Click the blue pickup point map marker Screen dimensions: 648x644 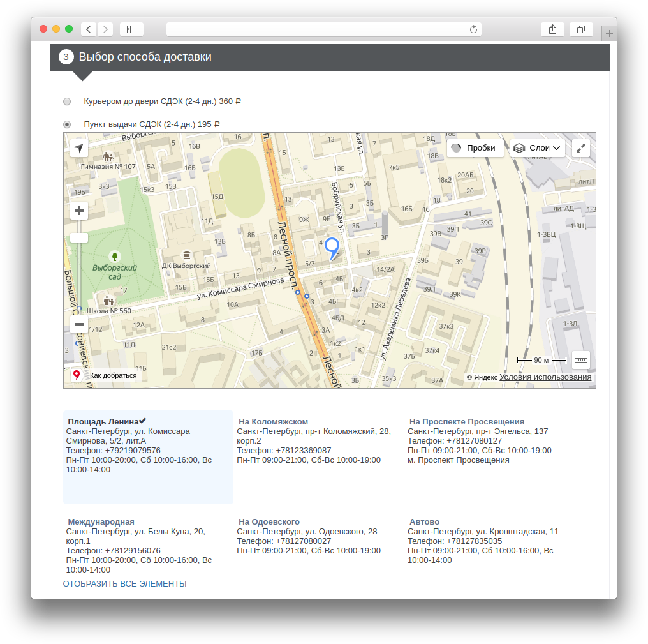332,247
